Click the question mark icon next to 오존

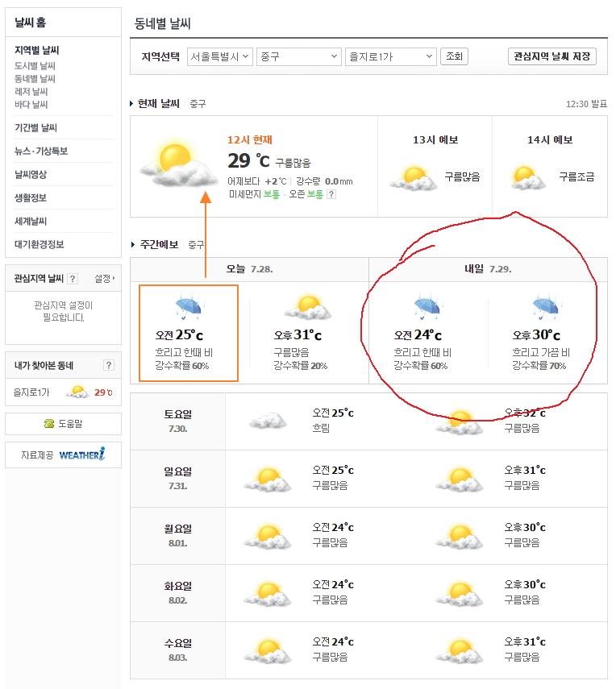click(331, 194)
